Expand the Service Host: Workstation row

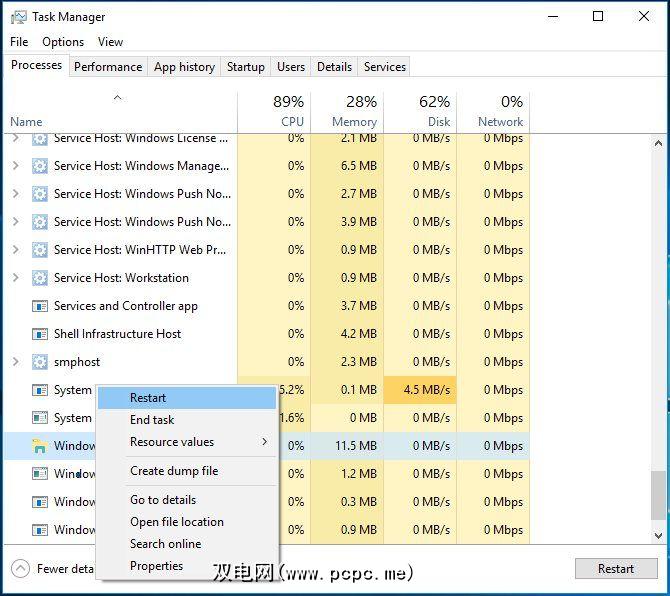tap(16, 278)
